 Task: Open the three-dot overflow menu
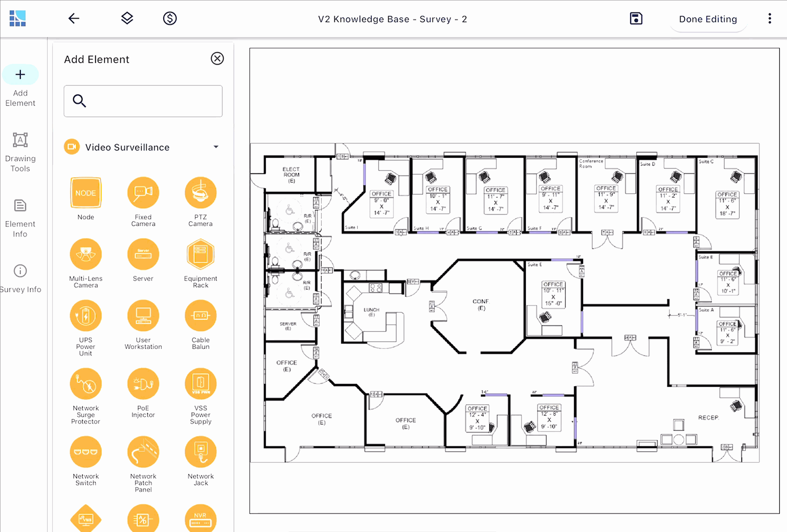pyautogui.click(x=769, y=19)
